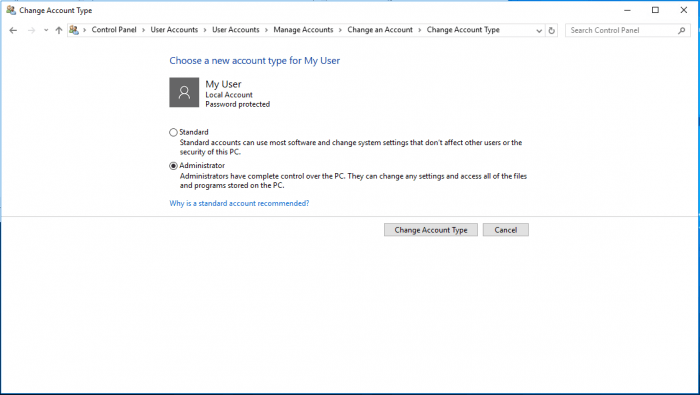700x395 pixels.
Task: Click the 'Local Account' text
Action: (x=229, y=95)
